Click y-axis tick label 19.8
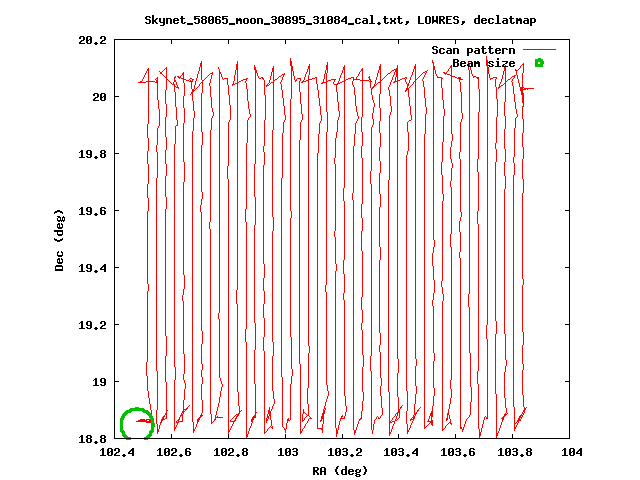The height and width of the screenshot is (480, 640). click(92, 154)
